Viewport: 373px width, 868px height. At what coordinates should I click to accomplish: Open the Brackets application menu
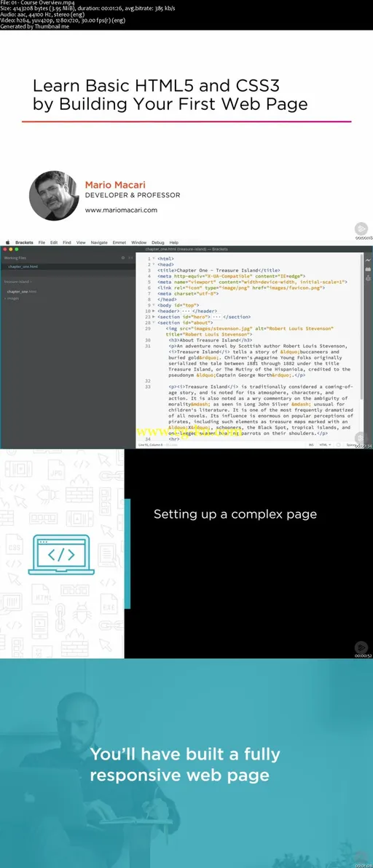pos(24,242)
